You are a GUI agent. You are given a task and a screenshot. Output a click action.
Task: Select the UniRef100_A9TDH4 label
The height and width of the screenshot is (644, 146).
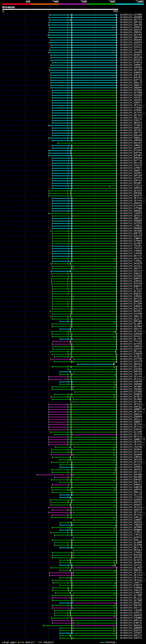coord(131,90)
